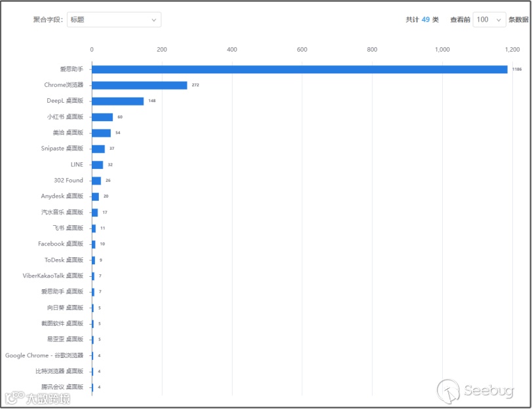Click the Google Chrome - 谷歌浏览器 label

44,355
